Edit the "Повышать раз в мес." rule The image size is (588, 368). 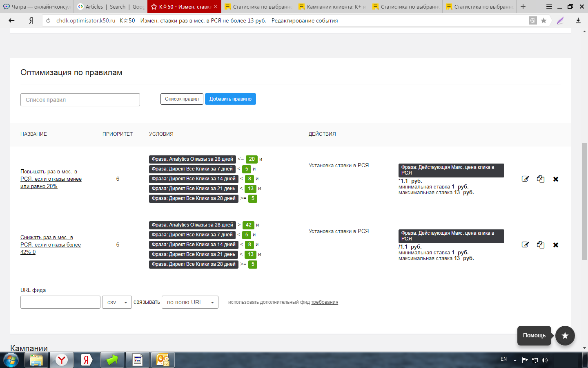tap(526, 179)
